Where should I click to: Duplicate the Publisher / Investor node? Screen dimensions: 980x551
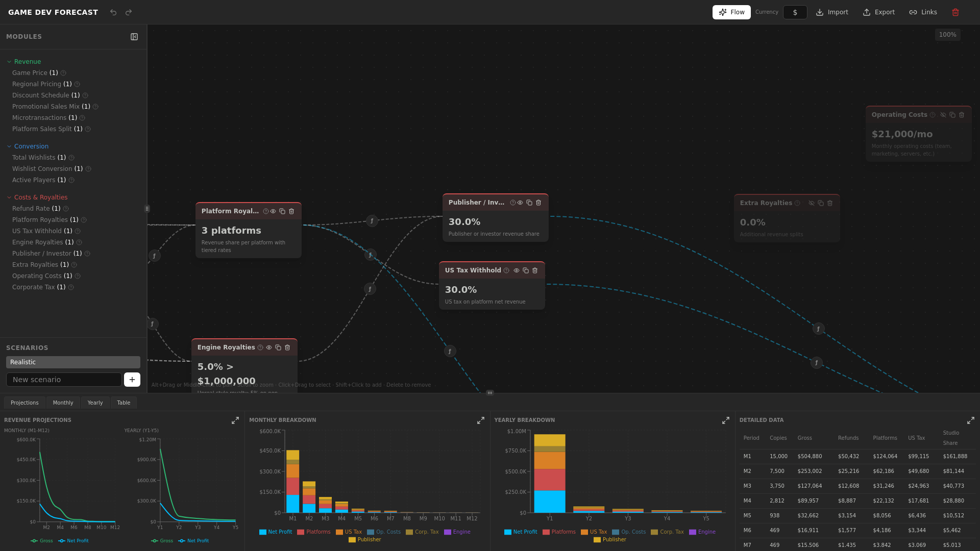529,203
